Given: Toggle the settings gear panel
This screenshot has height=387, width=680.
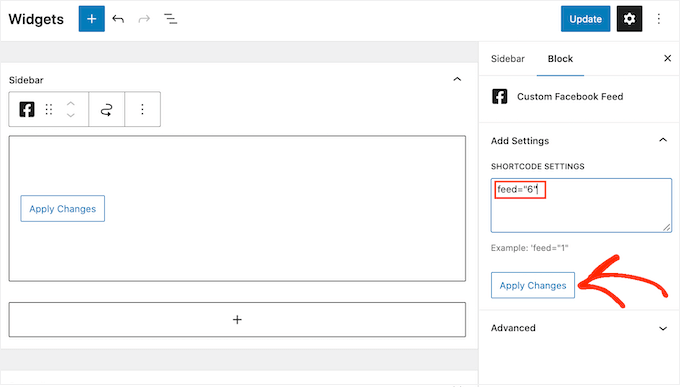Looking at the screenshot, I should point(629,19).
